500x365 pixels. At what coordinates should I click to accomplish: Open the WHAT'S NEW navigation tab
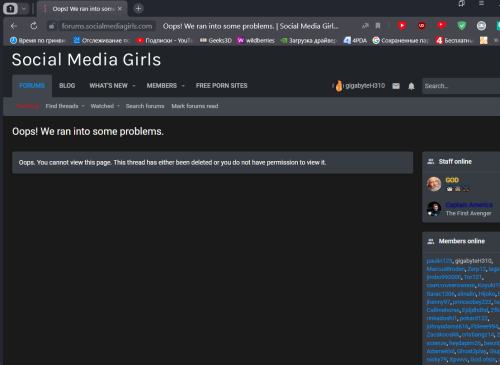[x=108, y=86]
